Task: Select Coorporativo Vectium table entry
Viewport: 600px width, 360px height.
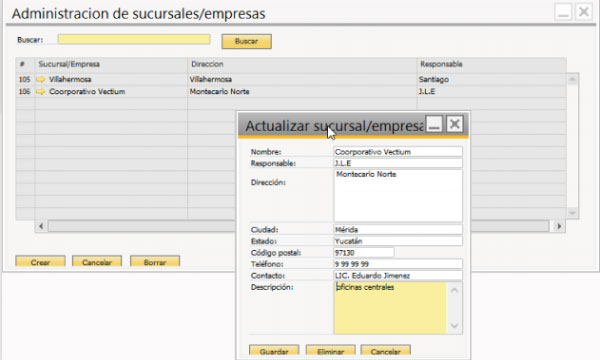Action: pyautogui.click(x=87, y=92)
